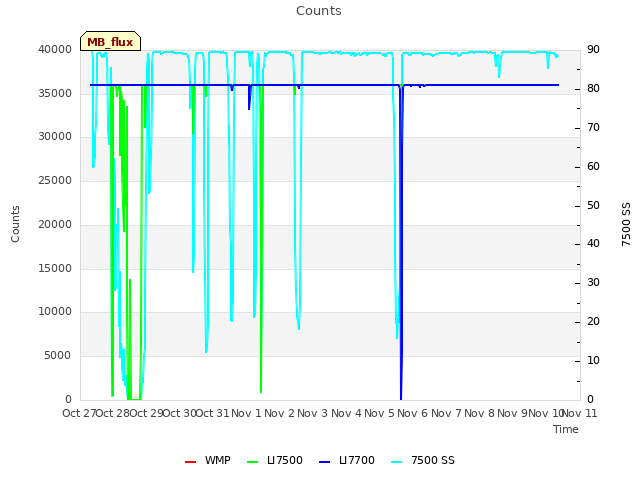Click the right axis 60 tick label

pyautogui.click(x=593, y=167)
